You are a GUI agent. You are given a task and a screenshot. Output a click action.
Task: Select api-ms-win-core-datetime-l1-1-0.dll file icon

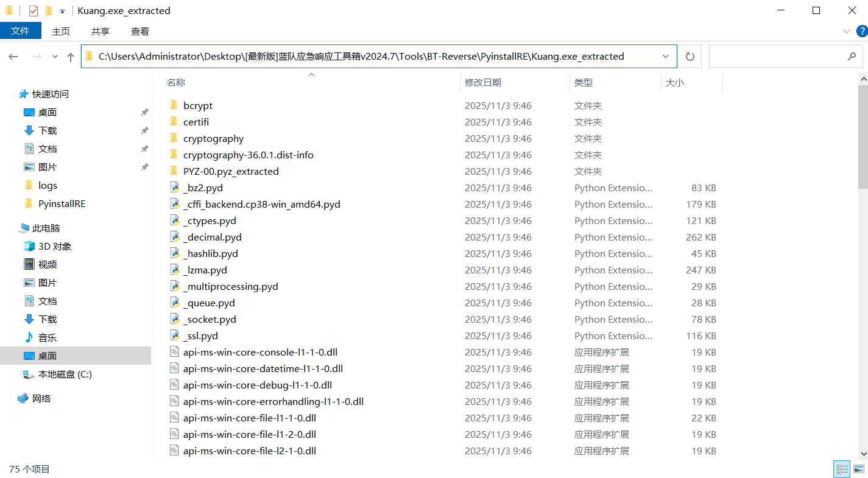pyautogui.click(x=174, y=368)
